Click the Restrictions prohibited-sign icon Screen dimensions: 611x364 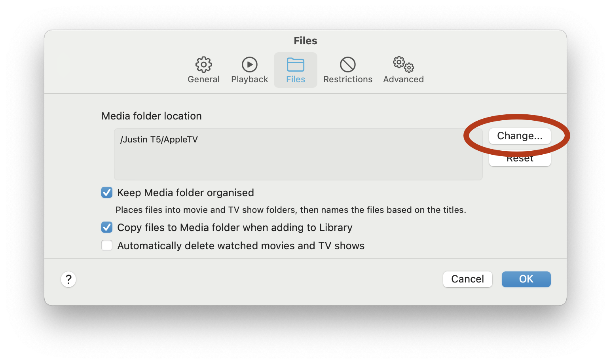(x=347, y=64)
